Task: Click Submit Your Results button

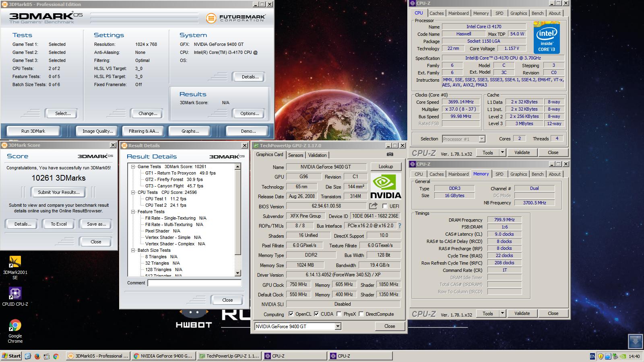Action: [59, 192]
